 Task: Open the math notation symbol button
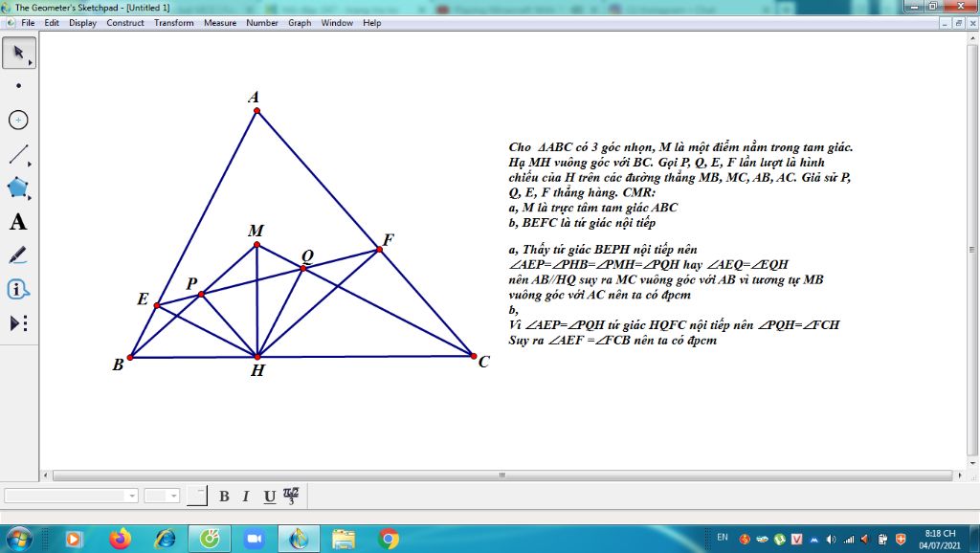[x=291, y=497]
